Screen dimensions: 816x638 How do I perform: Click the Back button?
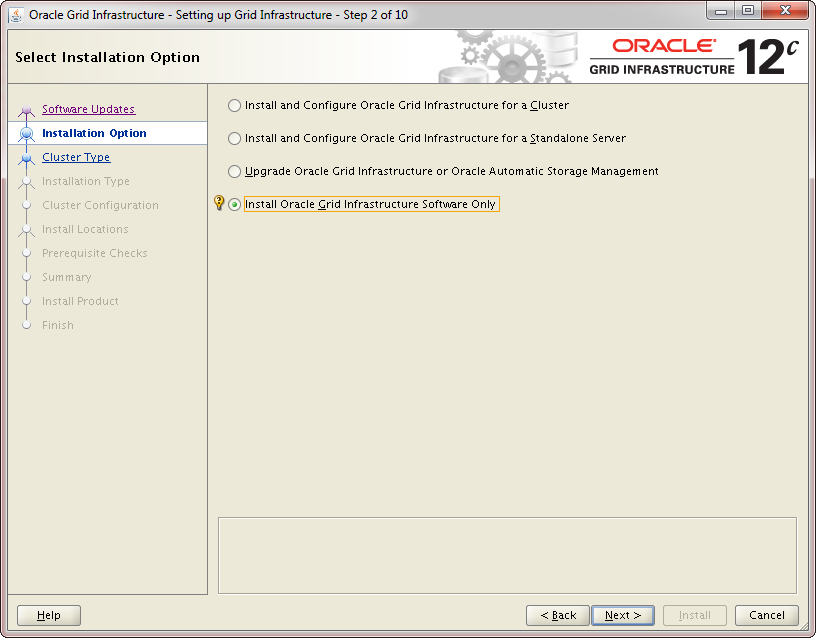tap(557, 615)
